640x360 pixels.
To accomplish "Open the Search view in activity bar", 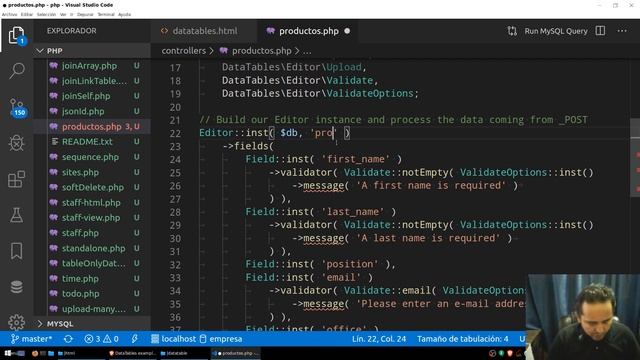I will [17, 71].
